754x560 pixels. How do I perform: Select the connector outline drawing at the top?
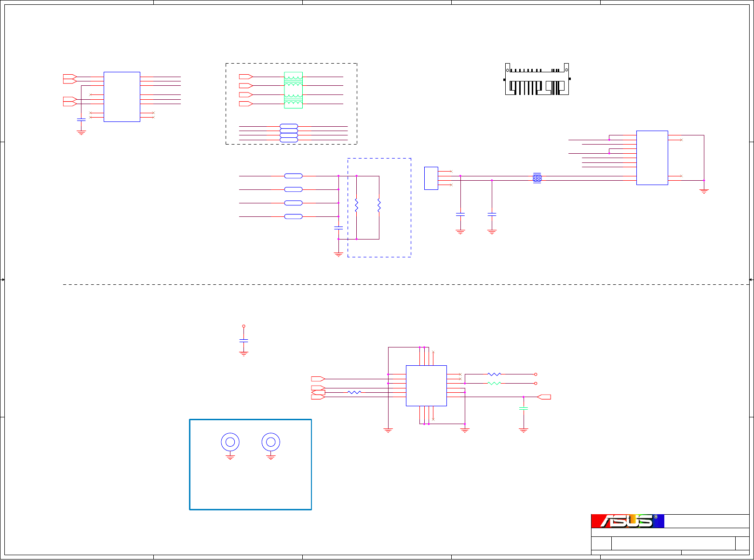(x=537, y=79)
